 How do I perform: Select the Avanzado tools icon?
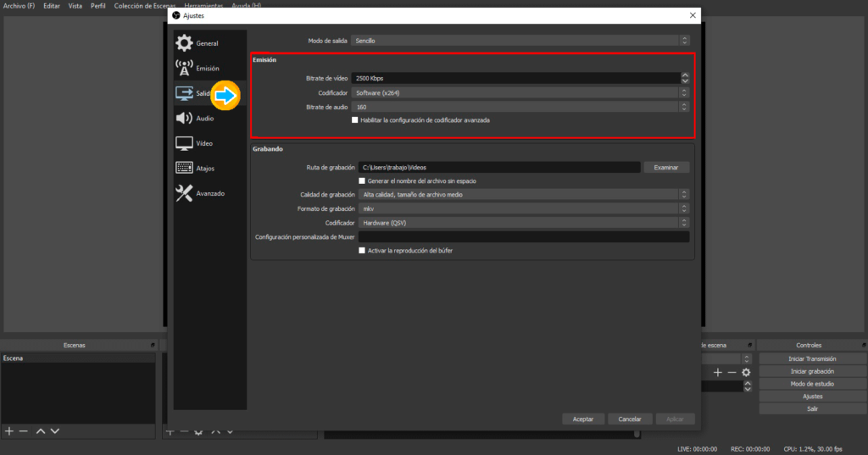tap(184, 193)
